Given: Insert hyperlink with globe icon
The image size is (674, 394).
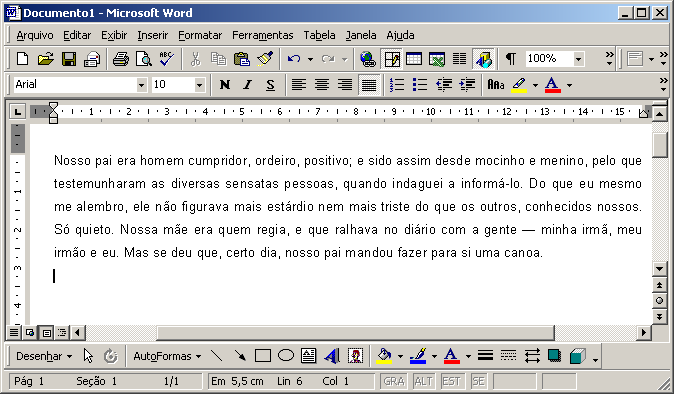Looking at the screenshot, I should [x=368, y=58].
